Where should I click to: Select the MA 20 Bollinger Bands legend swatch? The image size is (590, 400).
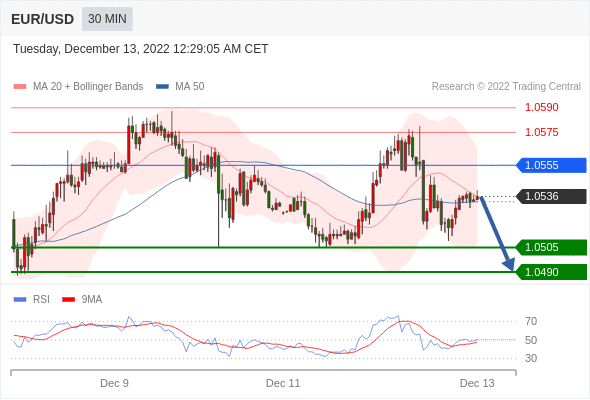pyautogui.click(x=20, y=87)
